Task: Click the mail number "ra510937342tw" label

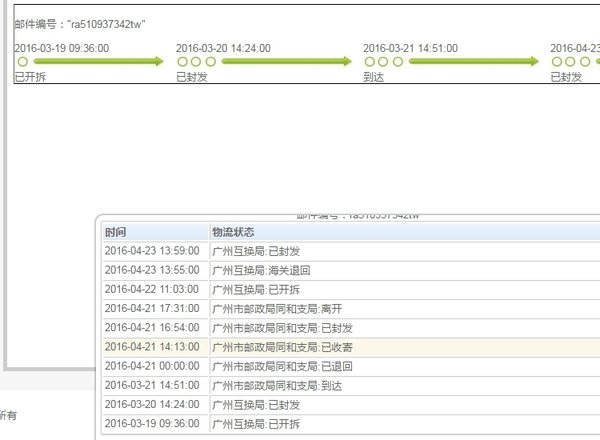Action: pyautogui.click(x=80, y=24)
